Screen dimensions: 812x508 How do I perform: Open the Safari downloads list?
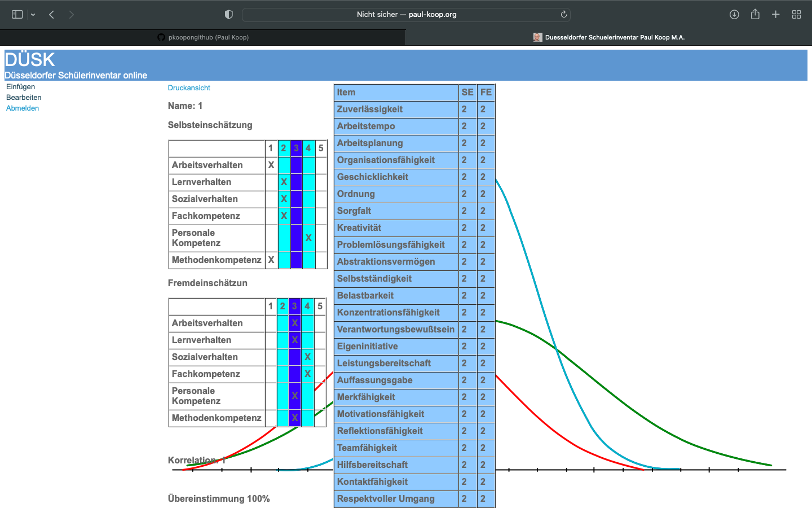(x=734, y=15)
